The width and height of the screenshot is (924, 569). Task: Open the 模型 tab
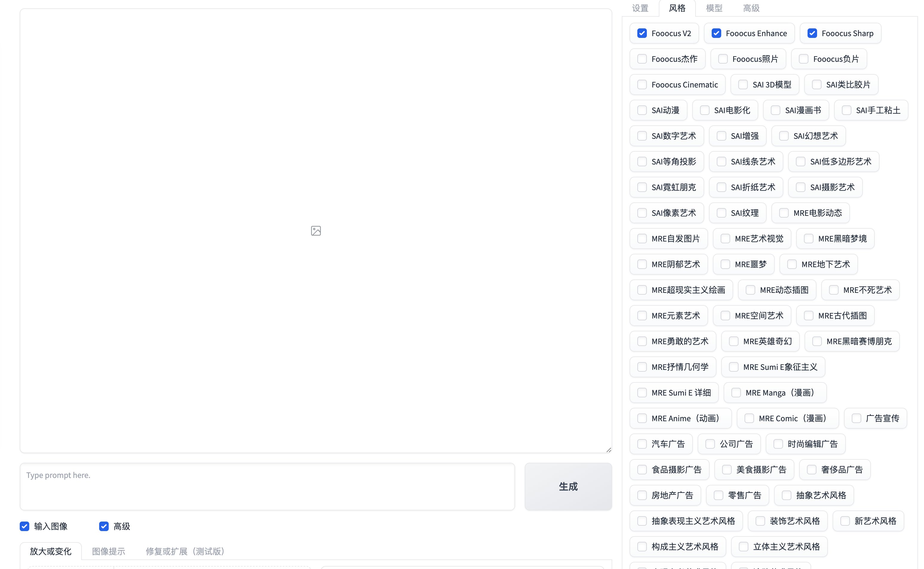point(714,8)
